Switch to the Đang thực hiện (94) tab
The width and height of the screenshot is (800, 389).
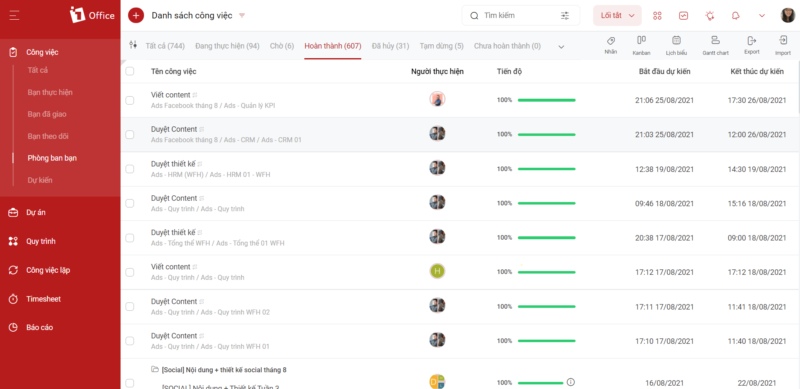(227, 46)
